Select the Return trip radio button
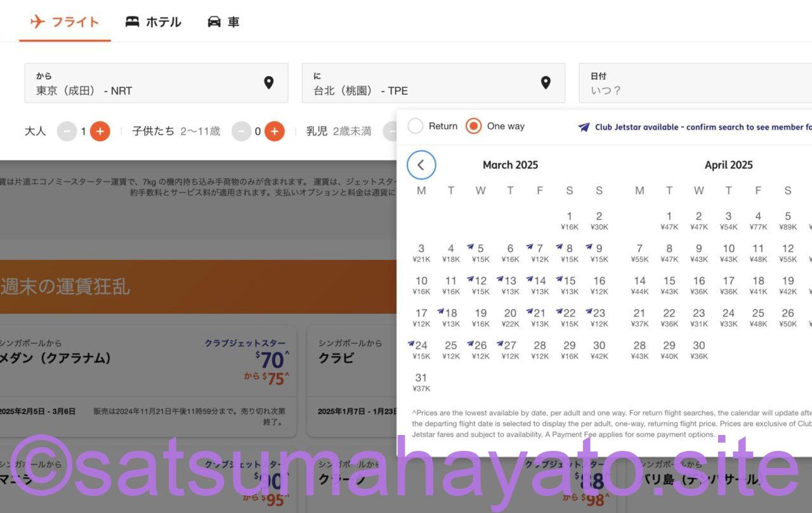Viewport: 812px width, 513px height. [416, 126]
